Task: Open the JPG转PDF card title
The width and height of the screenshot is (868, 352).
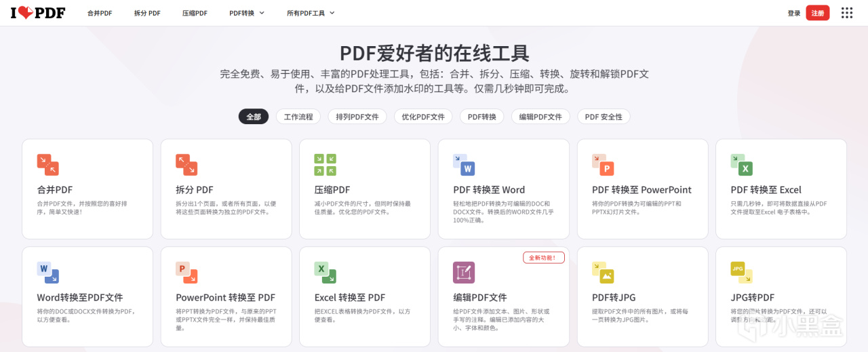Action: pos(753,298)
